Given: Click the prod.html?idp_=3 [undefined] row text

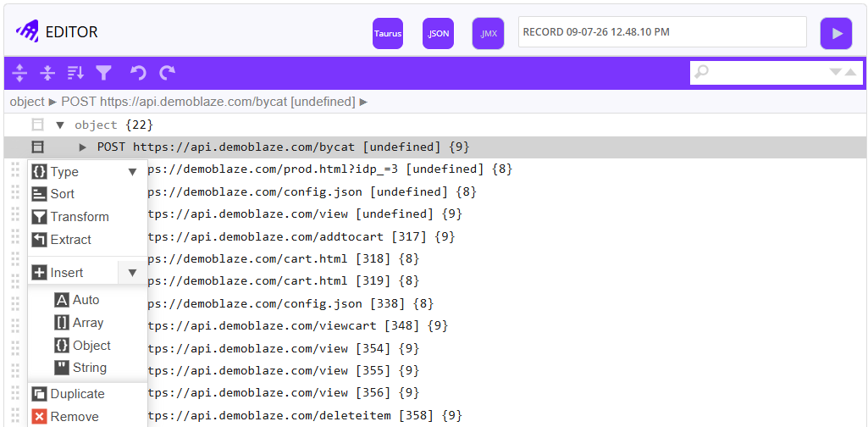Looking at the screenshot, I should (x=330, y=169).
